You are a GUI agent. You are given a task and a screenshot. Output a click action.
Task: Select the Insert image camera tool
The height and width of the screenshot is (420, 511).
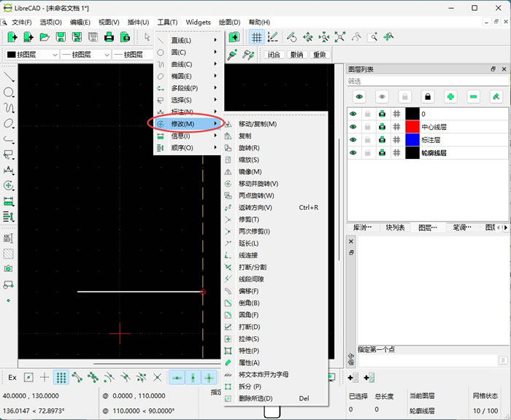pyautogui.click(x=9, y=268)
